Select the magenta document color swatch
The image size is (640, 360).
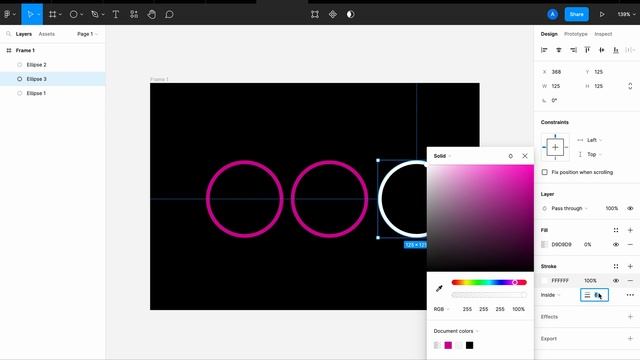[x=448, y=345]
